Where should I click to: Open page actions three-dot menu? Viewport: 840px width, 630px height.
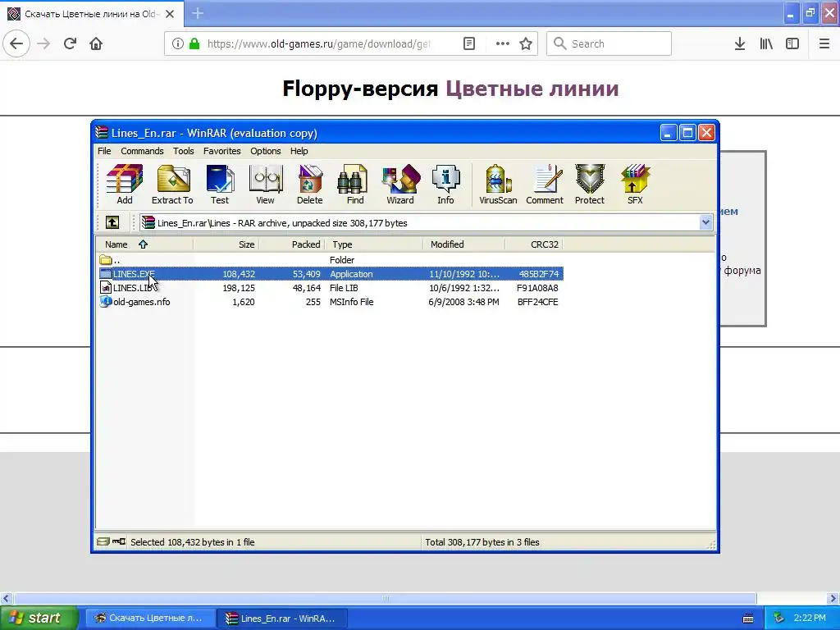(503, 43)
